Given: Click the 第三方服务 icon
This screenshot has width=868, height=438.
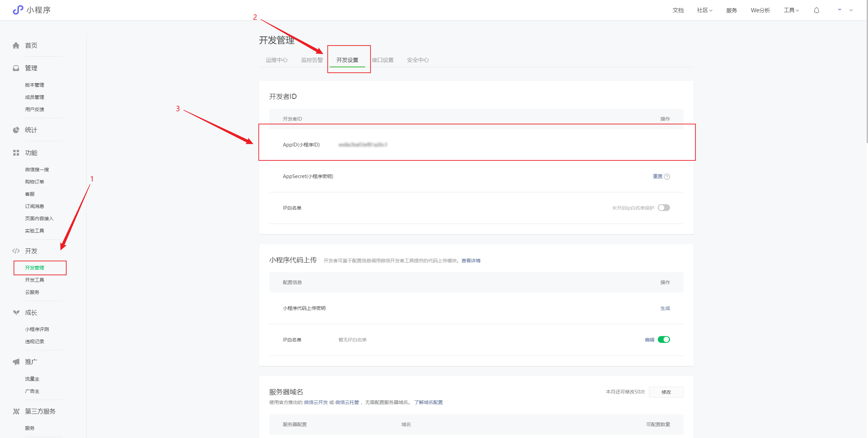Looking at the screenshot, I should 16,411.
